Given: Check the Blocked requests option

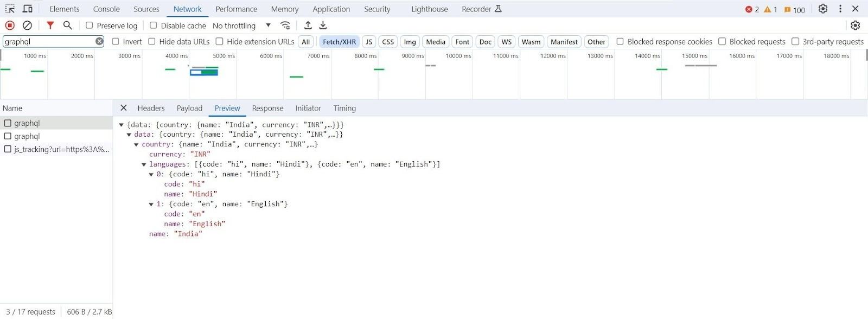Looking at the screenshot, I should pyautogui.click(x=722, y=41).
